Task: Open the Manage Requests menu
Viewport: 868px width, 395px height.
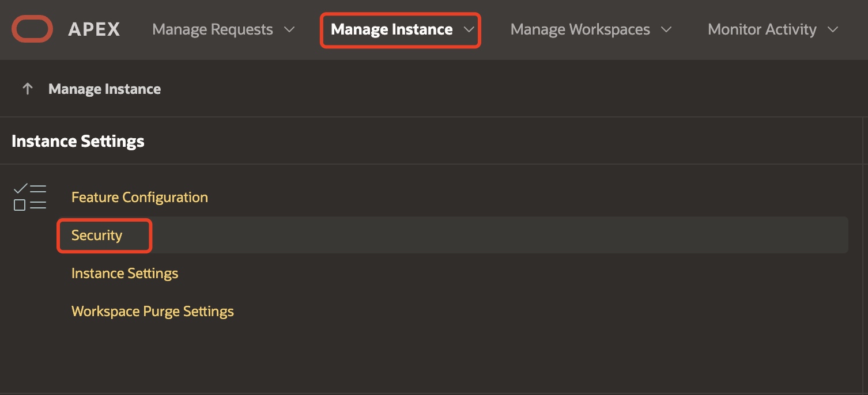Action: [212, 29]
